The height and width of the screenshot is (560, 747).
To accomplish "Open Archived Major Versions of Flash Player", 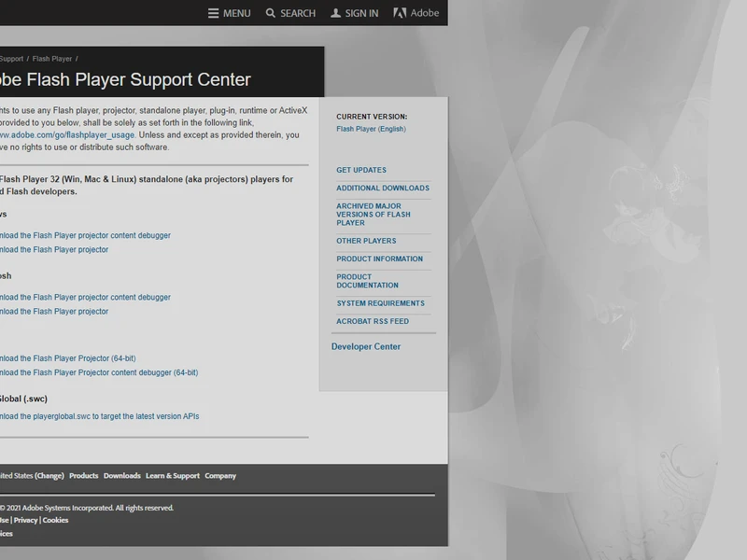I will [373, 215].
